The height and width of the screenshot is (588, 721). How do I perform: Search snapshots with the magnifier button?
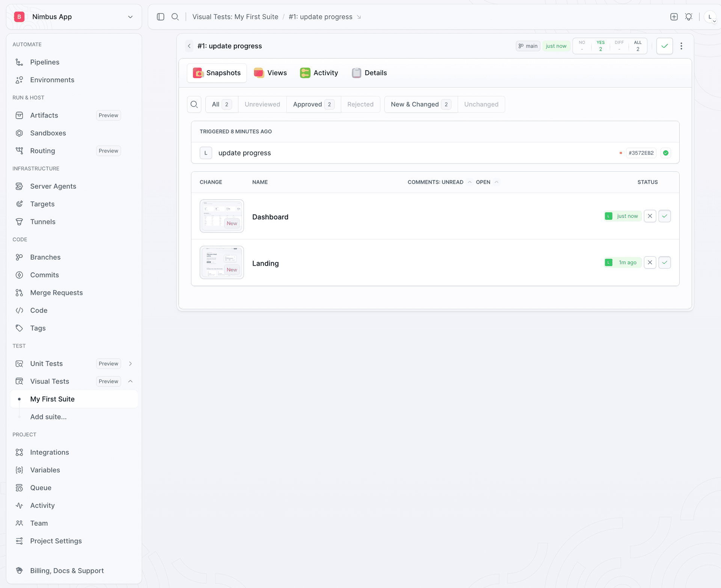(x=194, y=104)
